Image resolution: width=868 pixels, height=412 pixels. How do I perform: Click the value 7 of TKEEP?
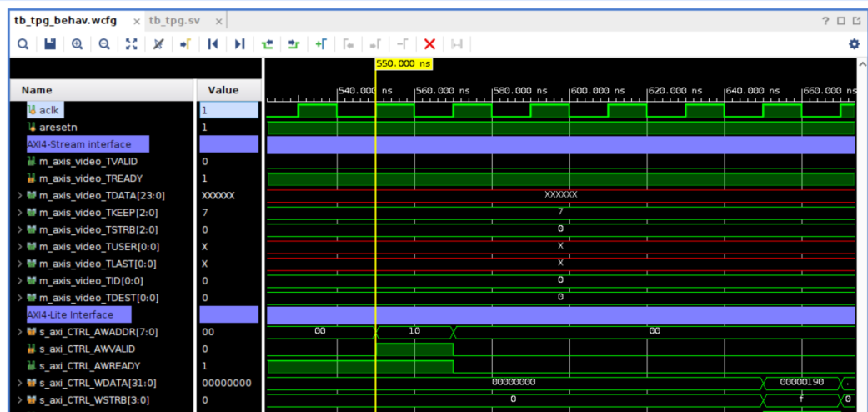tap(205, 213)
